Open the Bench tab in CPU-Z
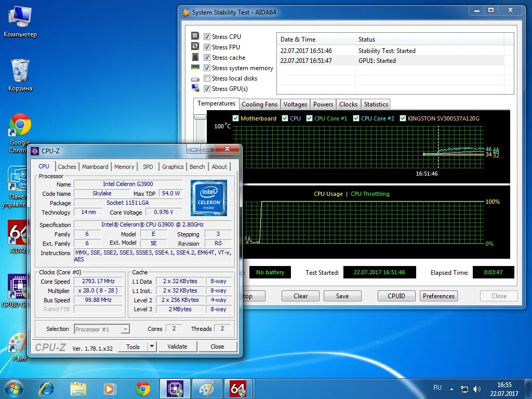Screen dimensions: 532x399 (x=197, y=167)
